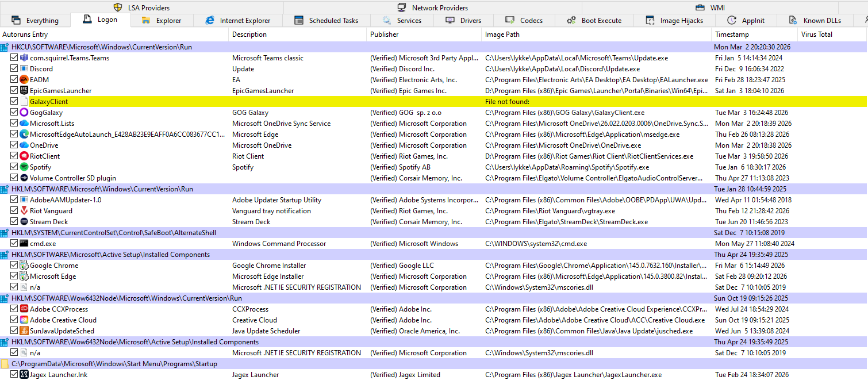This screenshot has width=868, height=384.
Task: Select the Wow6432Node CurrentVersion Run key row
Action: pos(433,298)
